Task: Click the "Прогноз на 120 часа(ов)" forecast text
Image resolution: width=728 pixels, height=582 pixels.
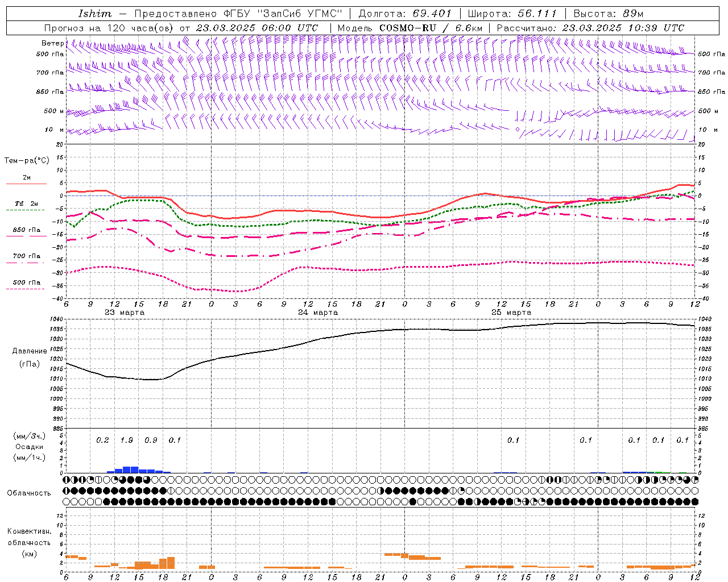Action: [x=109, y=28]
